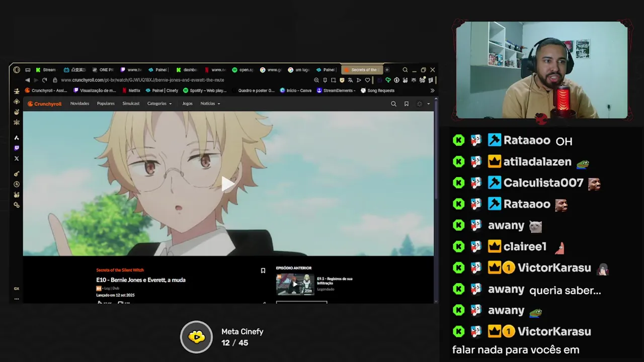The image size is (644, 362).
Task: Click the browser address bar URL
Action: point(142,80)
